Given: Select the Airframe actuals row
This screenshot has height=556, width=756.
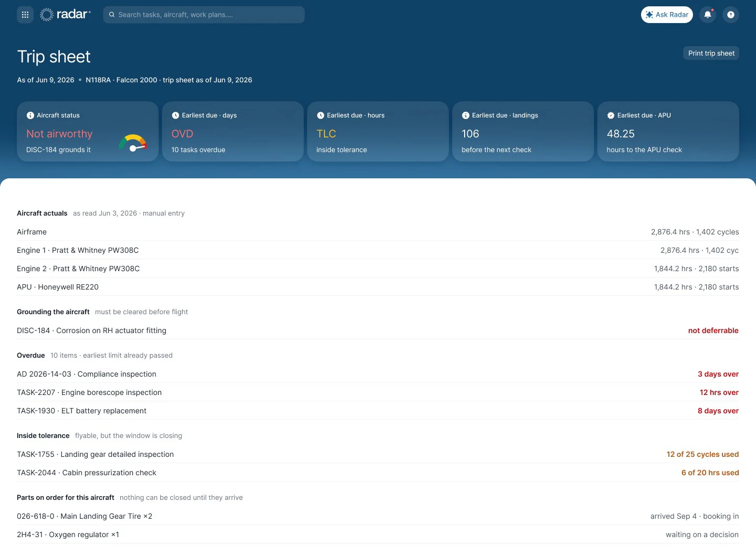Looking at the screenshot, I should [x=378, y=232].
